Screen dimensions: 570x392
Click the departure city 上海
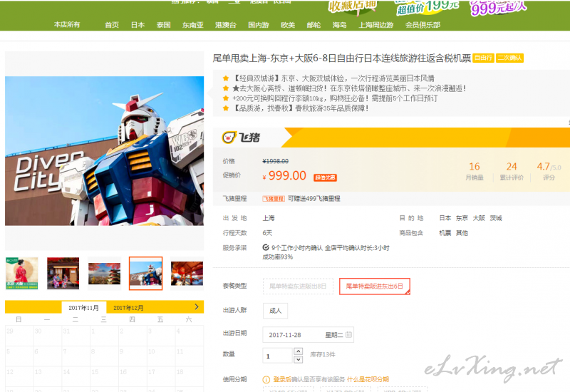[x=269, y=218]
